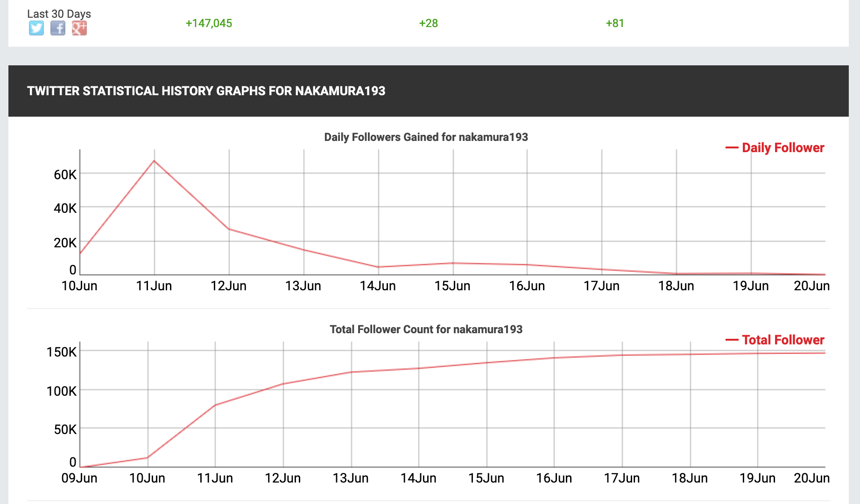
Task: Click the 14Jun point on daily followers line
Action: [378, 267]
